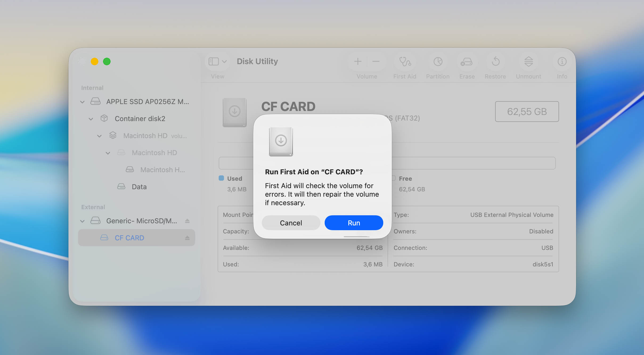Click the Unmount toolbar icon
Screen dimensions: 644x355
click(528, 62)
